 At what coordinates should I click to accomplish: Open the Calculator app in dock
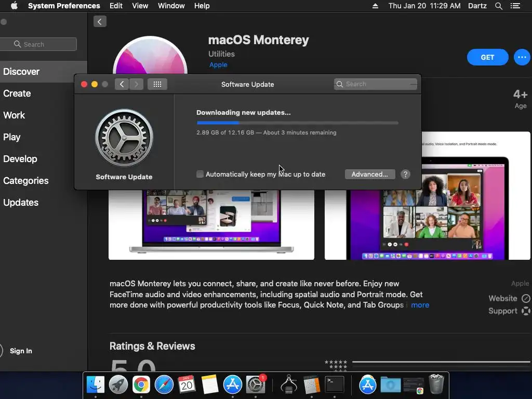pyautogui.click(x=312, y=385)
